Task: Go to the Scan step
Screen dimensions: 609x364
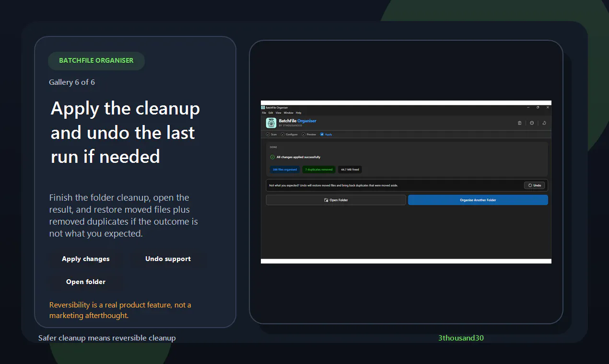Action: pos(271,135)
